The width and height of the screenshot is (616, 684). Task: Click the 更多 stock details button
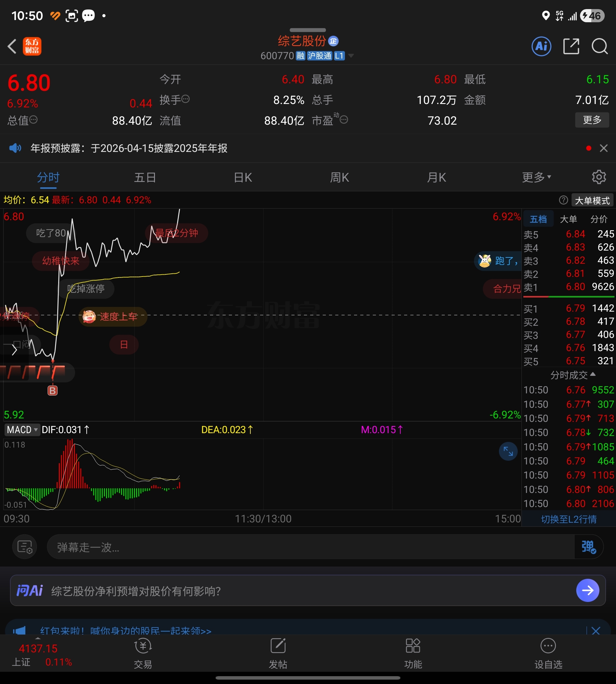coord(592,120)
